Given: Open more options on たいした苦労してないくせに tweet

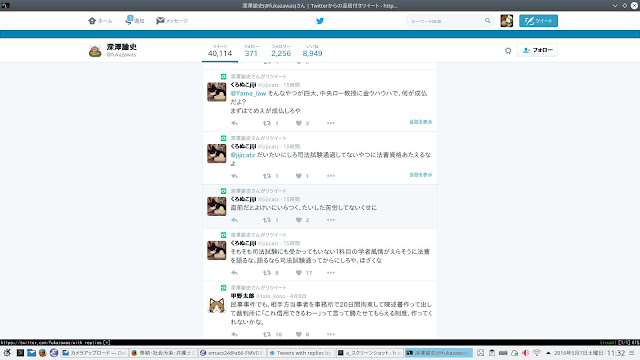Looking at the screenshot, I should pos(331,220).
